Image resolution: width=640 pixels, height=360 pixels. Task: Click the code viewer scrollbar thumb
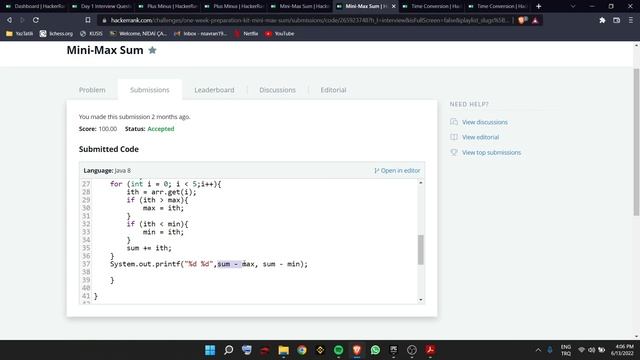coord(420,249)
